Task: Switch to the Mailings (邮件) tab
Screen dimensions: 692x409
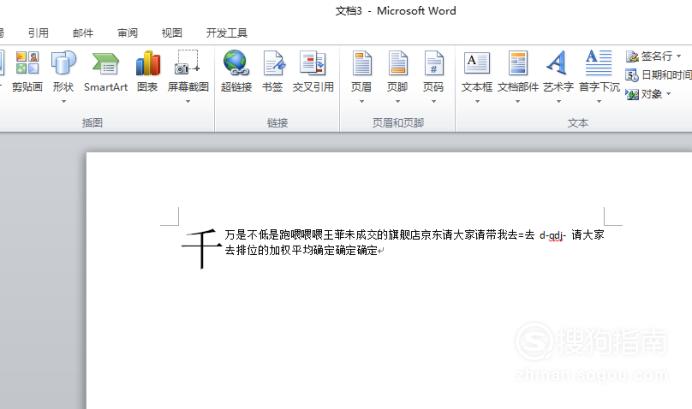Action: [83, 33]
